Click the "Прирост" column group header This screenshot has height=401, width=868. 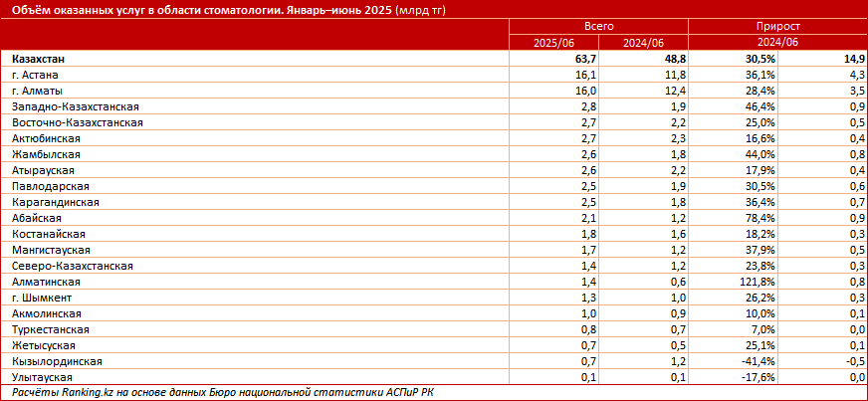777,29
